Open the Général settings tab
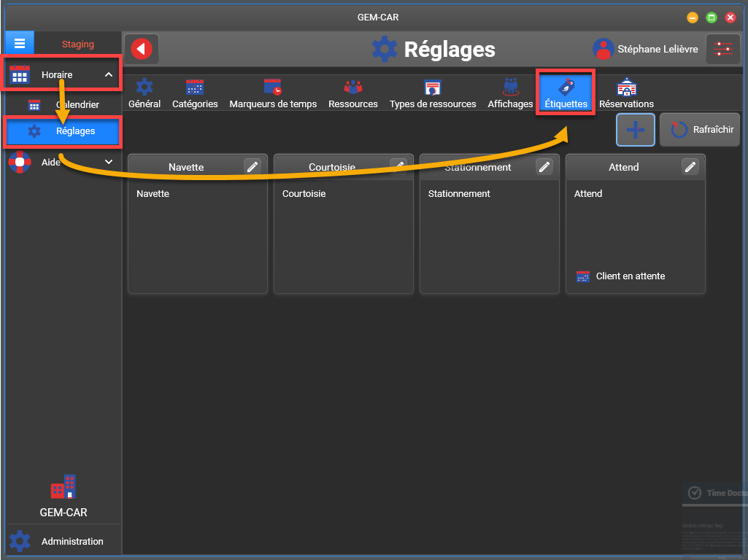This screenshot has width=748, height=560. (x=144, y=94)
